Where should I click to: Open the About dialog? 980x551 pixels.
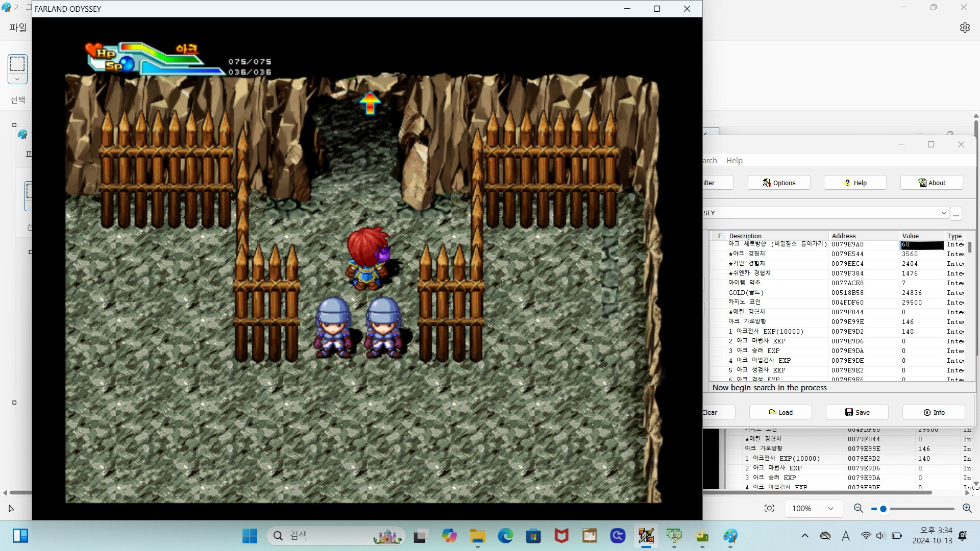pos(932,183)
